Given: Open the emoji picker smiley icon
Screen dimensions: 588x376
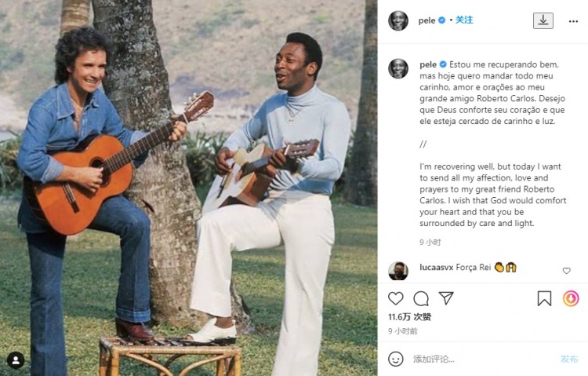Looking at the screenshot, I should click(x=397, y=359).
